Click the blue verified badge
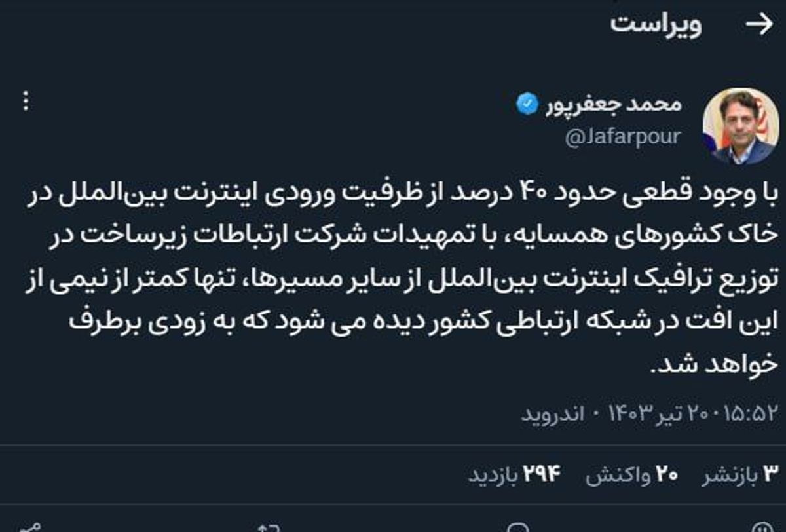 pos(527,104)
